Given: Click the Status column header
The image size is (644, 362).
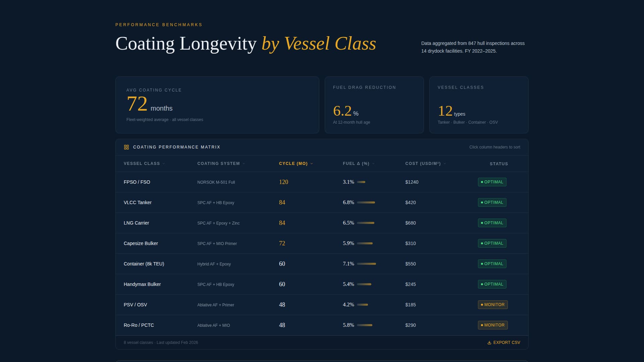Looking at the screenshot, I should (498, 164).
